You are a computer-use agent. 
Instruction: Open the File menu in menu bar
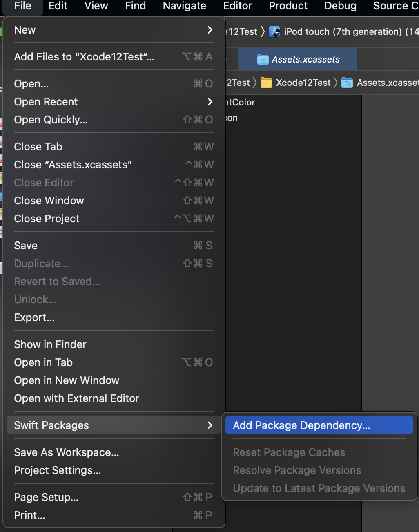coord(22,6)
